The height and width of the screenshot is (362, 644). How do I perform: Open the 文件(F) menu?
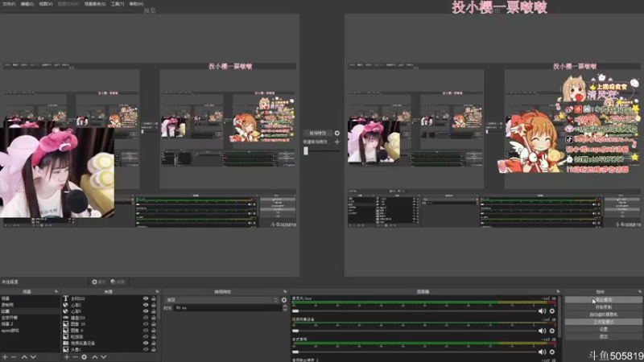(9, 4)
